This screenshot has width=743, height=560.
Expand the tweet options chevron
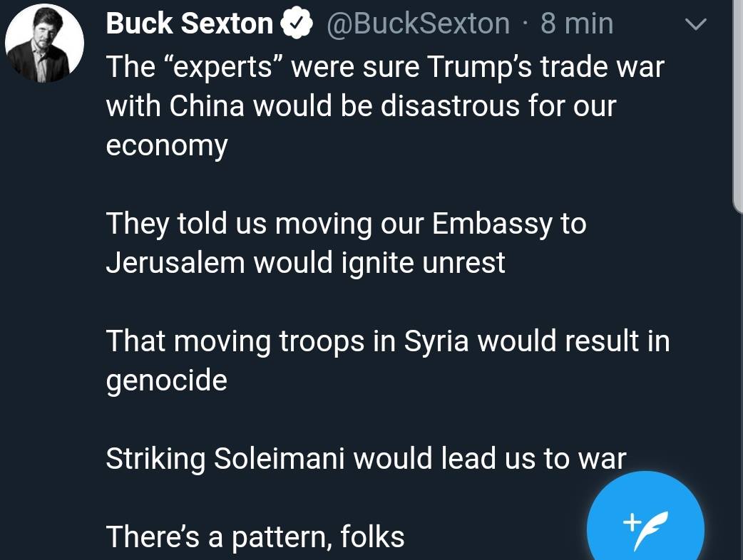[x=696, y=24]
